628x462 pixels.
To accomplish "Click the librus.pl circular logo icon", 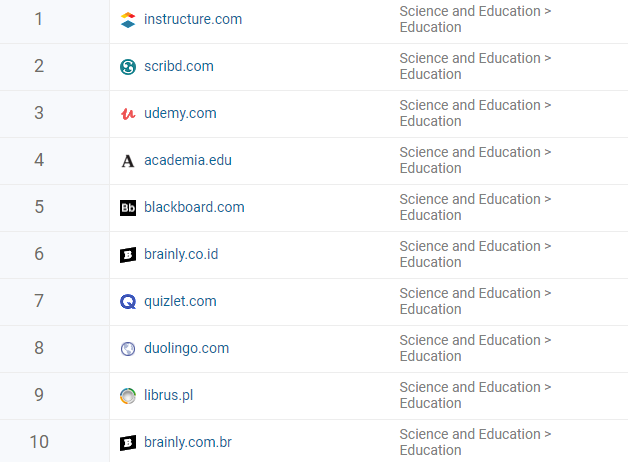I will point(128,396).
